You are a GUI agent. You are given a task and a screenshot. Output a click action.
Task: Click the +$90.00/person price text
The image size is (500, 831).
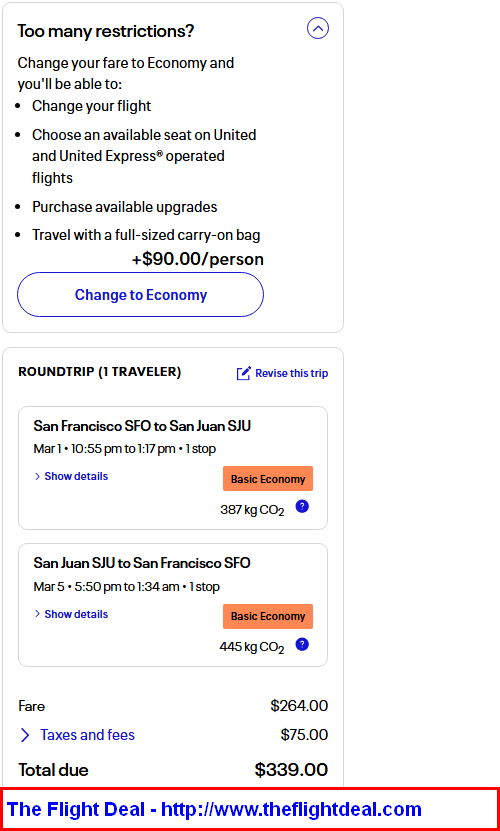pyautogui.click(x=198, y=259)
